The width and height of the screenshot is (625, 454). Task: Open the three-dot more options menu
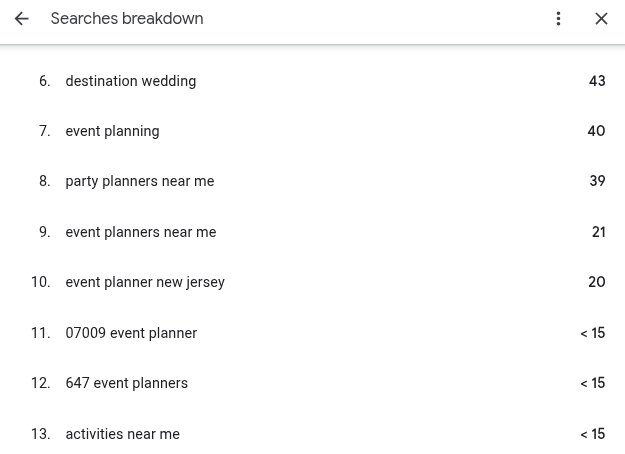(558, 19)
